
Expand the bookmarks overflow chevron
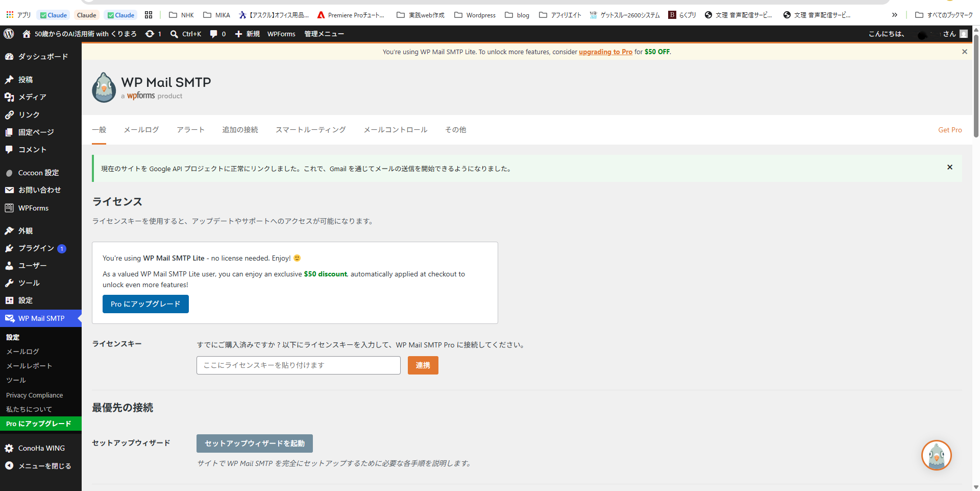pos(894,15)
